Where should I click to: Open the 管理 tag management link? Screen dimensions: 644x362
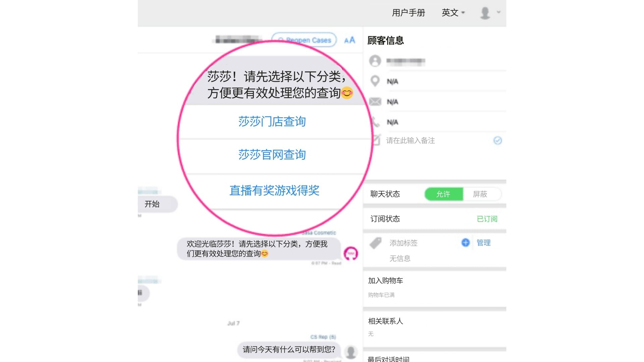click(x=484, y=243)
